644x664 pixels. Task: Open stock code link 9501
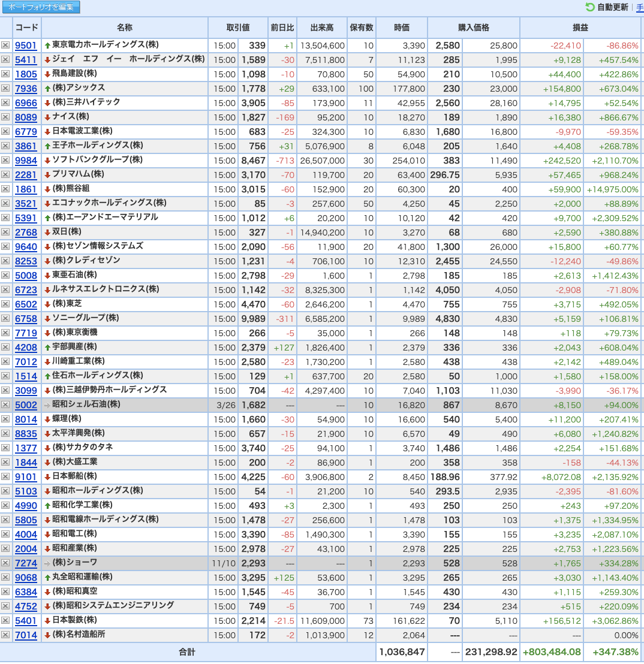[x=26, y=46]
